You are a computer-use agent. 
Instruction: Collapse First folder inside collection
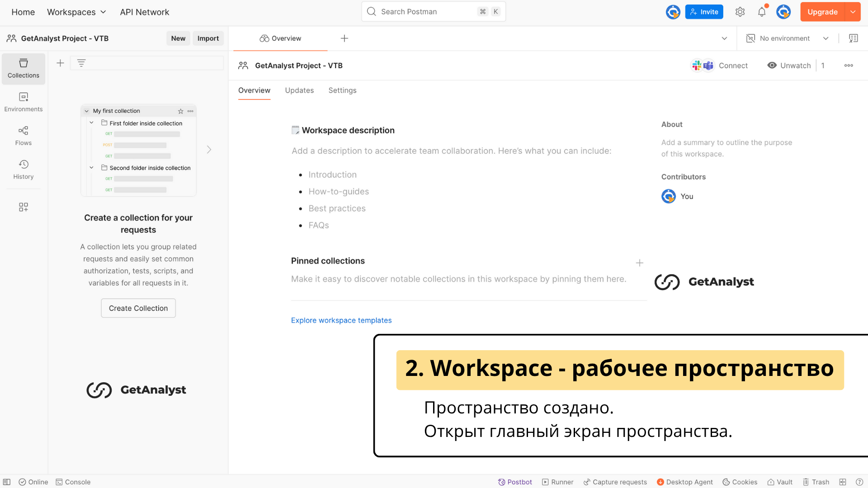click(x=91, y=123)
